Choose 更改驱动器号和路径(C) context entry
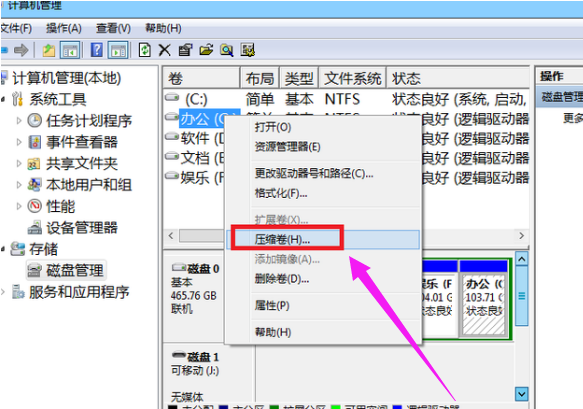583x409 pixels. [314, 173]
